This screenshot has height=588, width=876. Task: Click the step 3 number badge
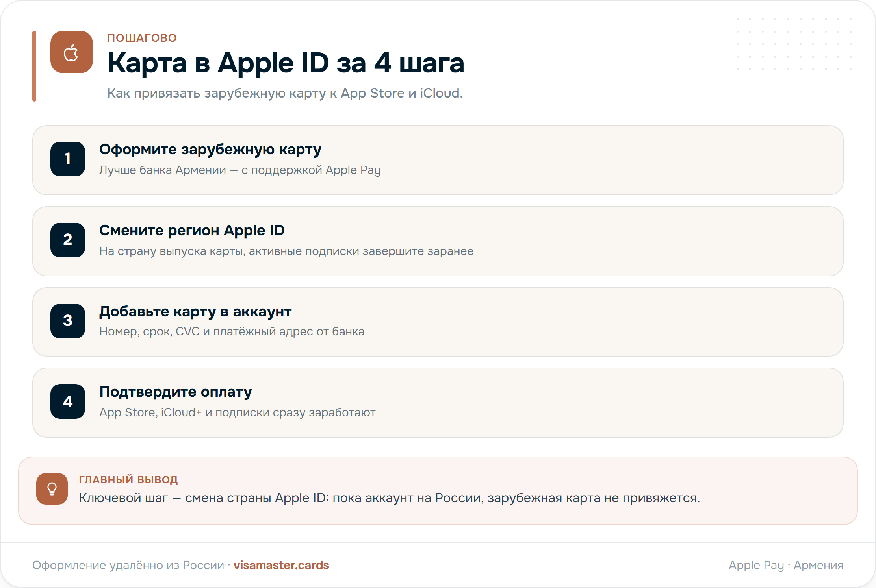pos(68,321)
